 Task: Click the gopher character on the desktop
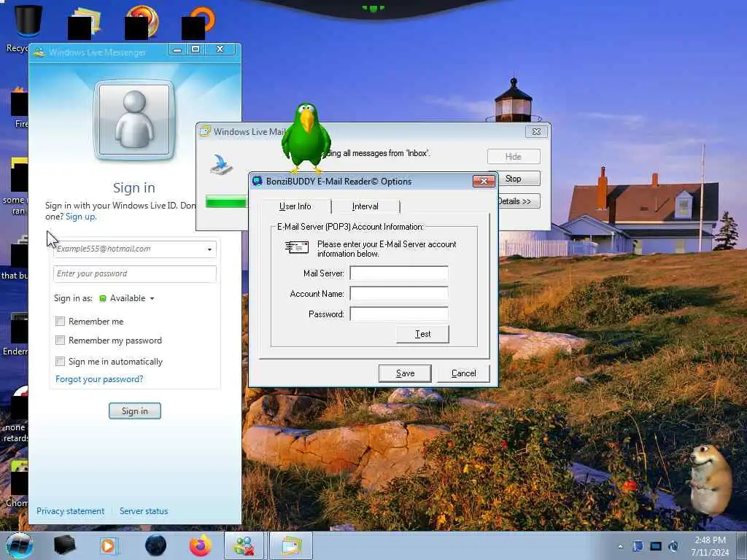709,480
